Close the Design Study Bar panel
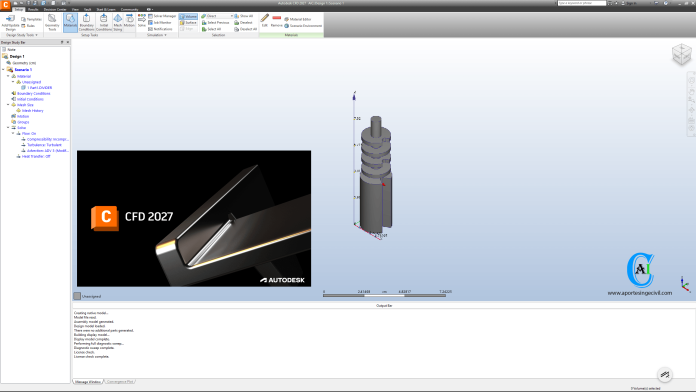 click(67, 42)
